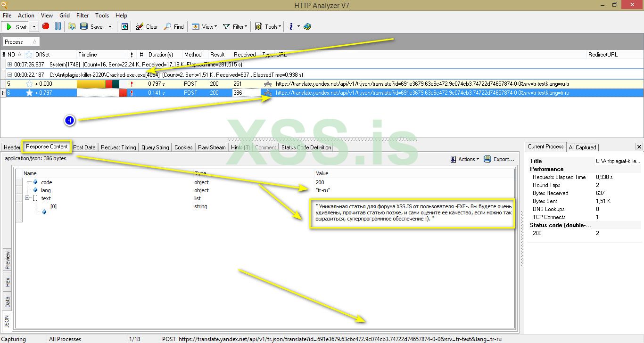
Task: Switch to the Preview side tab
Action: point(7,260)
